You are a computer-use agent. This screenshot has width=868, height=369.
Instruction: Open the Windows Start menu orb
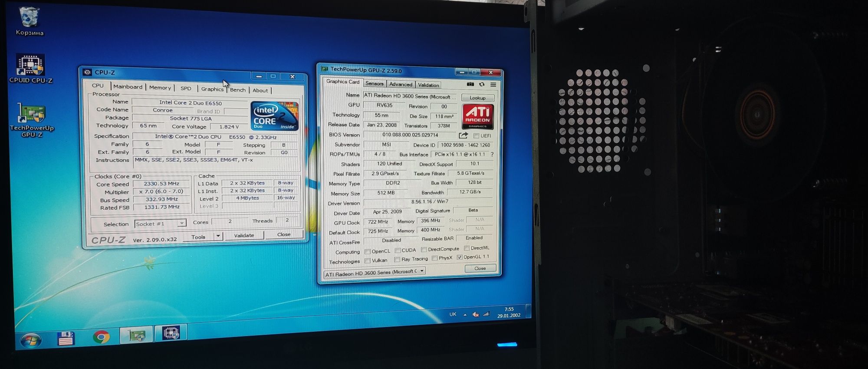[x=31, y=340]
